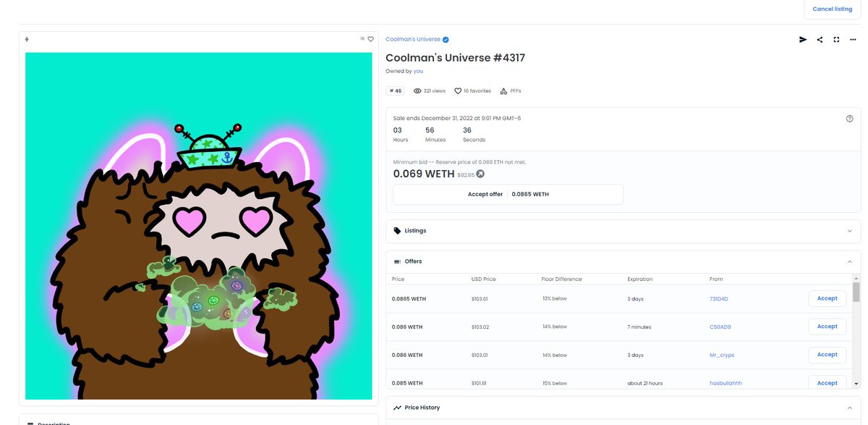Click the # 46 rank badge
868x425 pixels.
395,91
